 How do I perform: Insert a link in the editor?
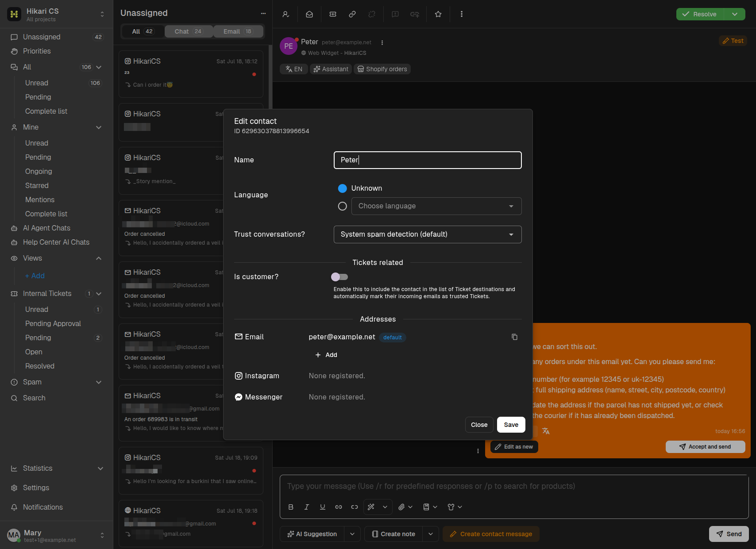[x=339, y=507]
